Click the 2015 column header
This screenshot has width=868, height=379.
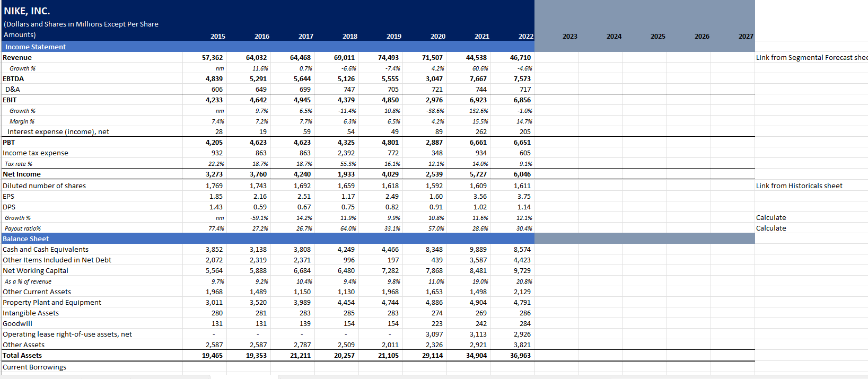(218, 36)
